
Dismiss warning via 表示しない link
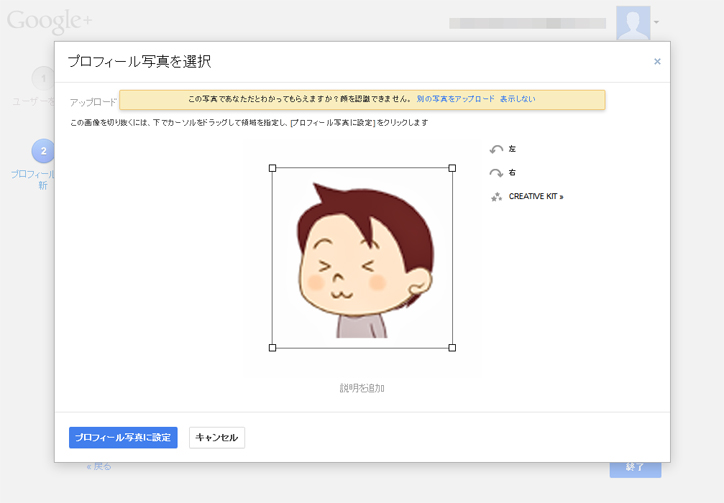[x=518, y=99]
